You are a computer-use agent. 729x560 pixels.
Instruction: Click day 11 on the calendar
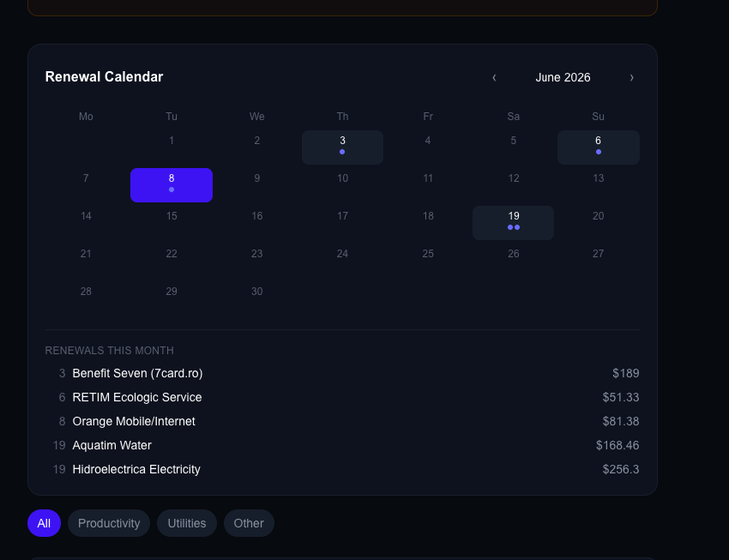[428, 185]
